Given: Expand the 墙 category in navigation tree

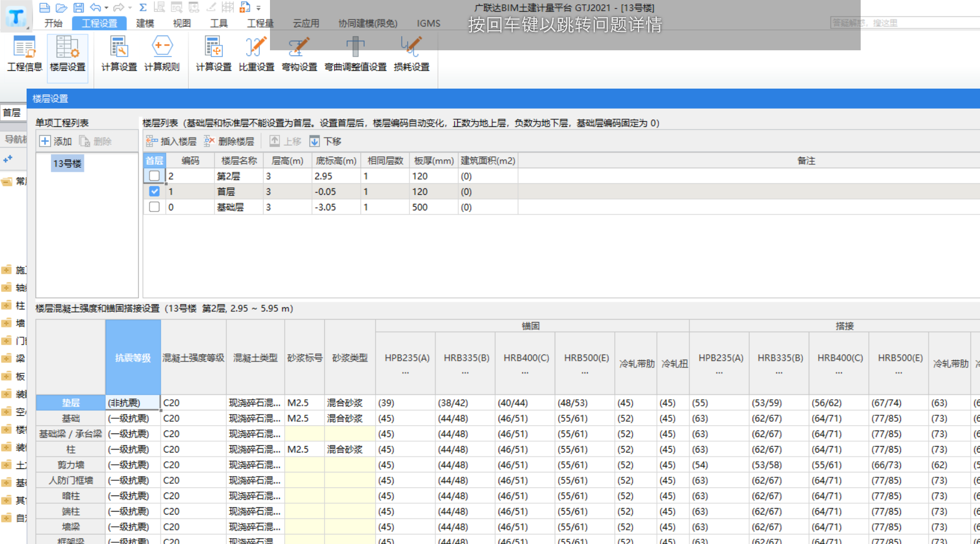Looking at the screenshot, I should 6,323.
